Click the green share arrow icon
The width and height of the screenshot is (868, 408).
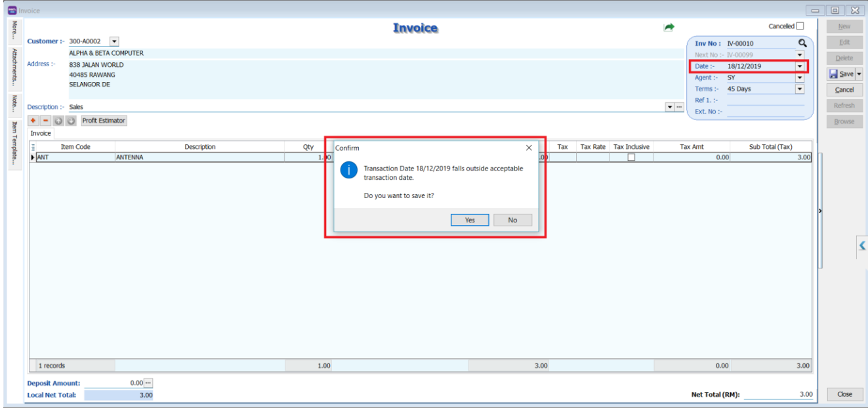tap(669, 27)
